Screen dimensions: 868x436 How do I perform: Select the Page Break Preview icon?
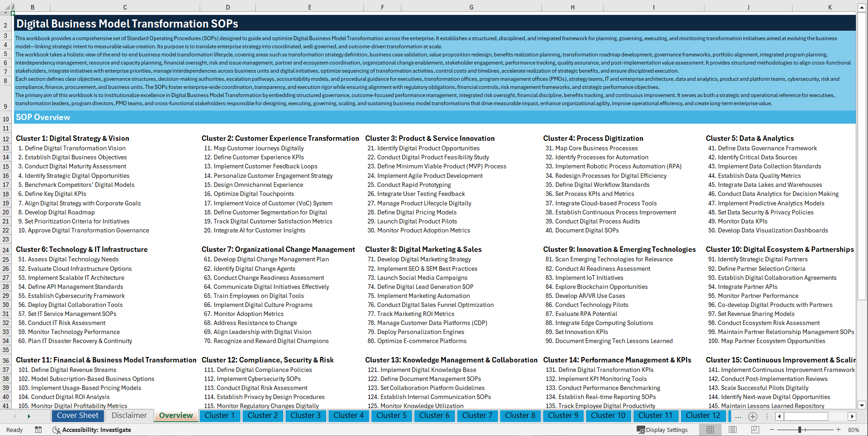click(x=754, y=430)
